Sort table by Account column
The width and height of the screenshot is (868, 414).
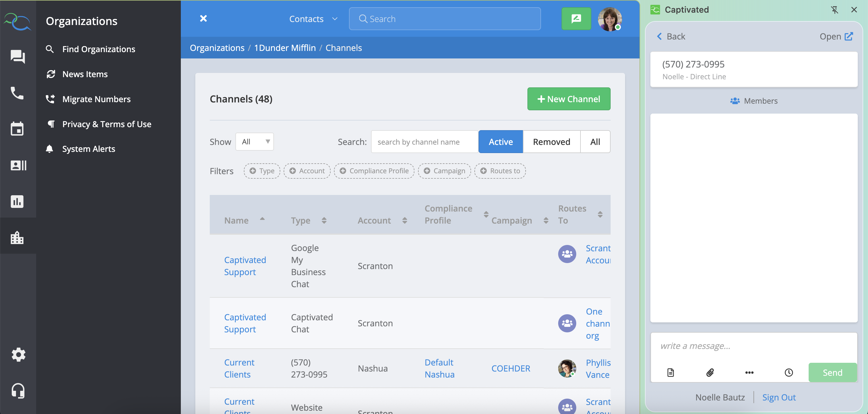pos(382,220)
